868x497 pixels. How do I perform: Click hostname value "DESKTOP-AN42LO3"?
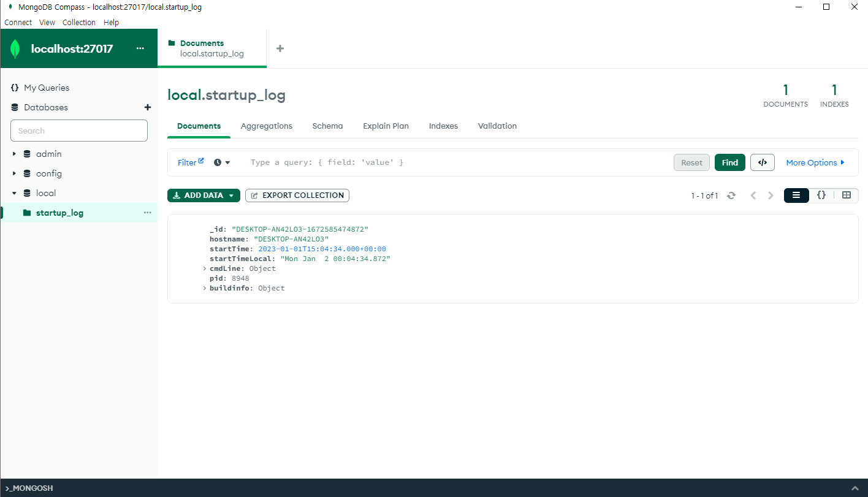tap(291, 239)
